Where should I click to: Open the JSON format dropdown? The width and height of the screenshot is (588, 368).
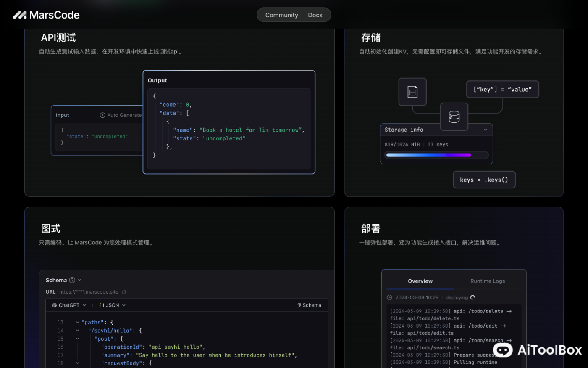click(124, 305)
